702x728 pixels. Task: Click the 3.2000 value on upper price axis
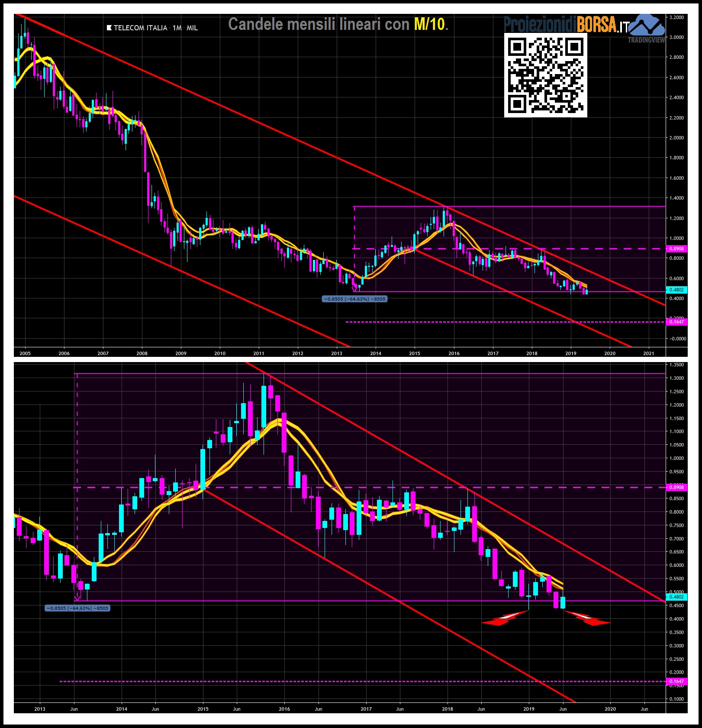tap(676, 17)
